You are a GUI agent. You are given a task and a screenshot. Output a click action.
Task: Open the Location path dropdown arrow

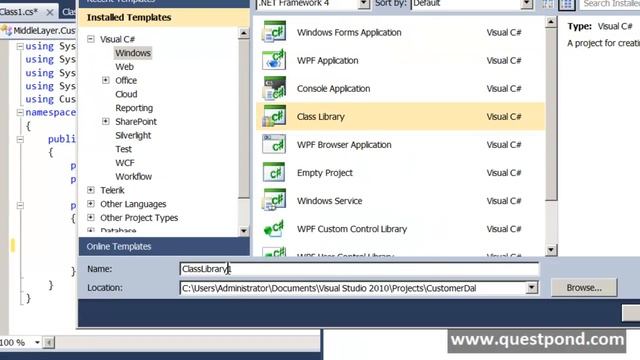(x=531, y=288)
